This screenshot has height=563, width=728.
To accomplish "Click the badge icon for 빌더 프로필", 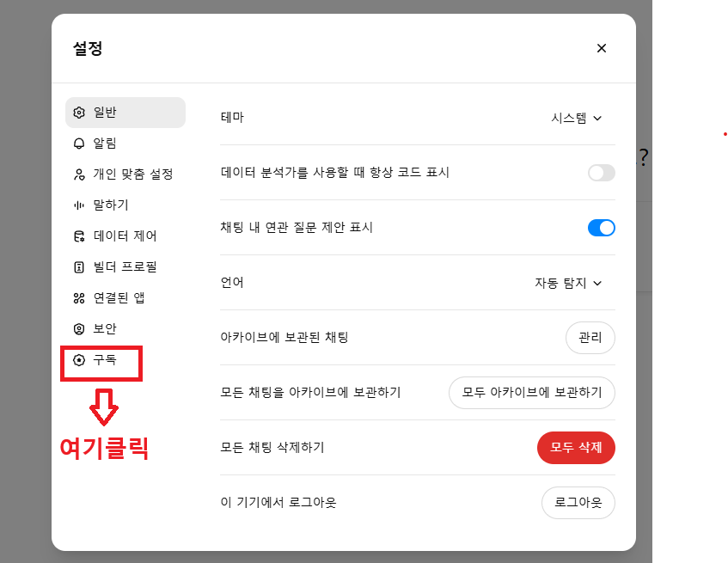I will [x=79, y=267].
